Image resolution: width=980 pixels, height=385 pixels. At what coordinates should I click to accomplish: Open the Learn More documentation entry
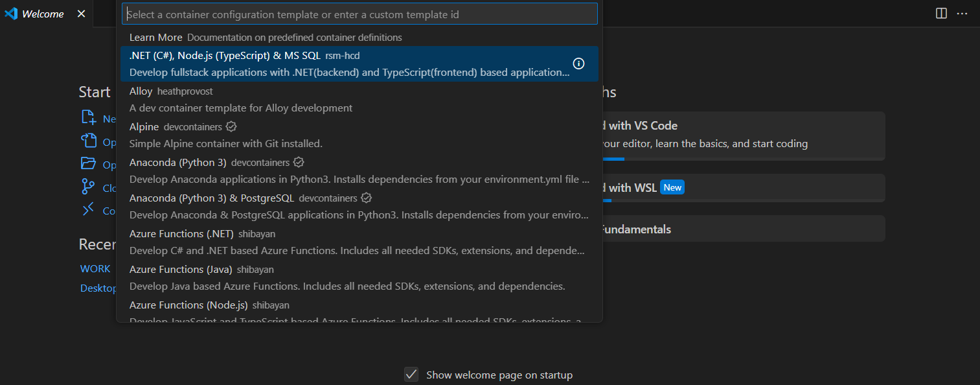(x=155, y=37)
